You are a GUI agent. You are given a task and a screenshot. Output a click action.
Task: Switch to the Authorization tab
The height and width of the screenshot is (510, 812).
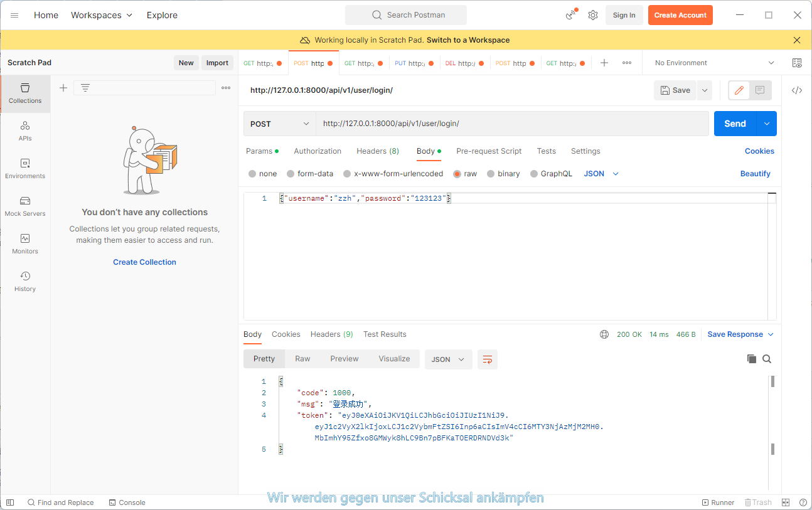point(318,151)
